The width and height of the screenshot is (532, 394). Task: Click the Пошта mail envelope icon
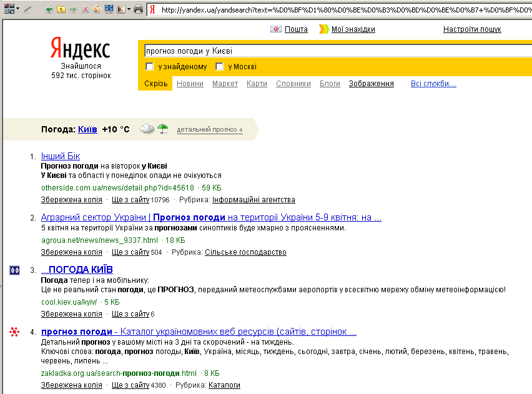pyautogui.click(x=276, y=29)
